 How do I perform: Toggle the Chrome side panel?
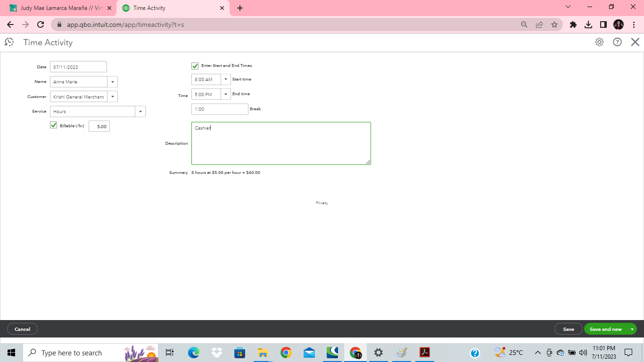pyautogui.click(x=603, y=25)
